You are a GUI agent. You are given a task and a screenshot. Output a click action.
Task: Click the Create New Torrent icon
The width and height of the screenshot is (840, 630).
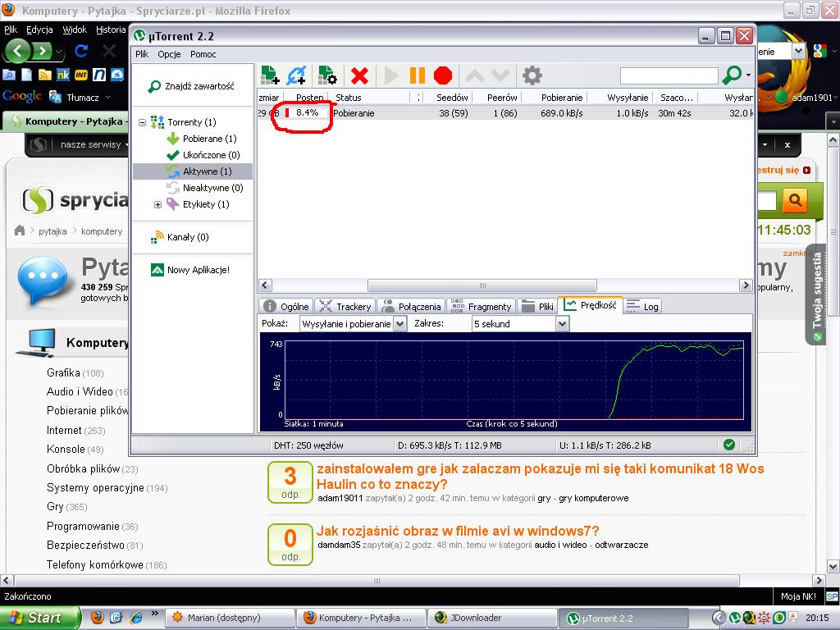[x=326, y=75]
